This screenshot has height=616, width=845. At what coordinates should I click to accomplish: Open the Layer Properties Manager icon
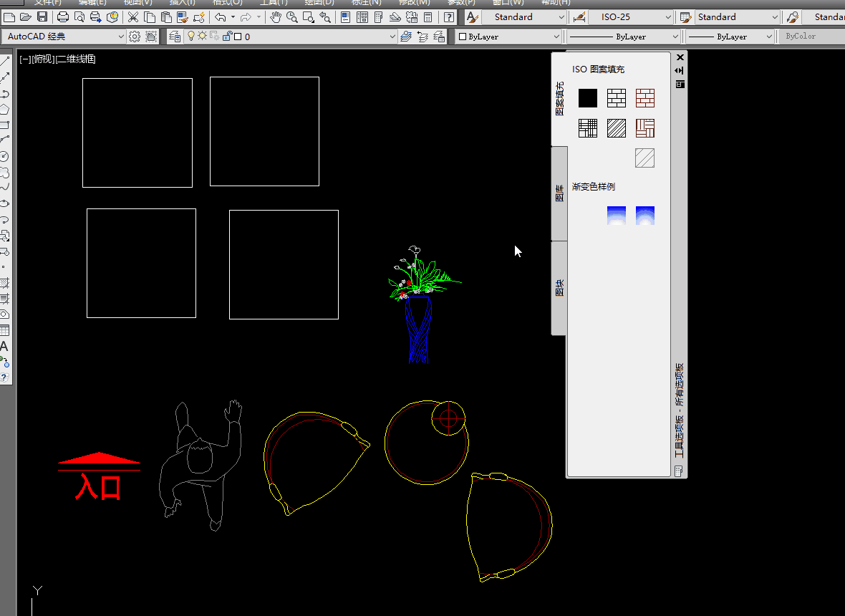(x=174, y=37)
